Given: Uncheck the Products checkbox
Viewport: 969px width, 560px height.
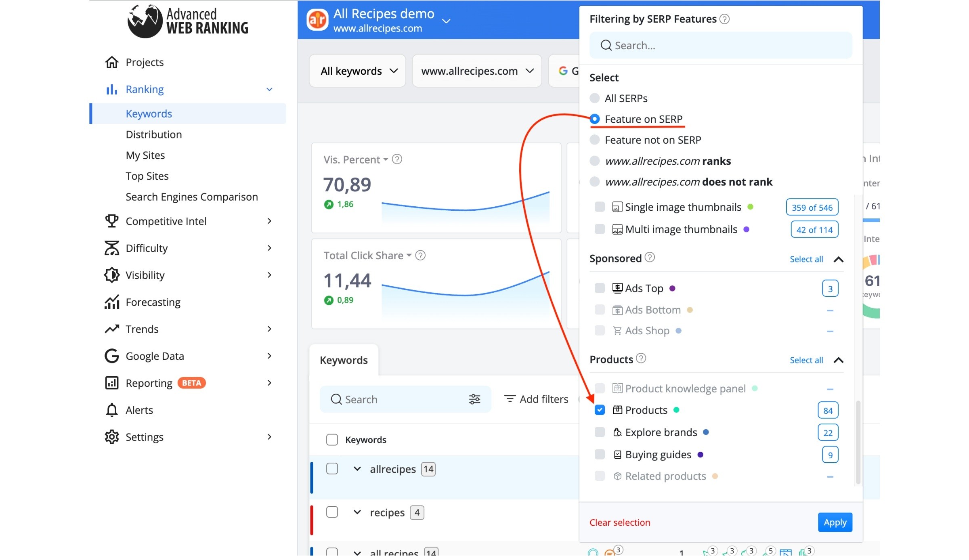Looking at the screenshot, I should (600, 411).
